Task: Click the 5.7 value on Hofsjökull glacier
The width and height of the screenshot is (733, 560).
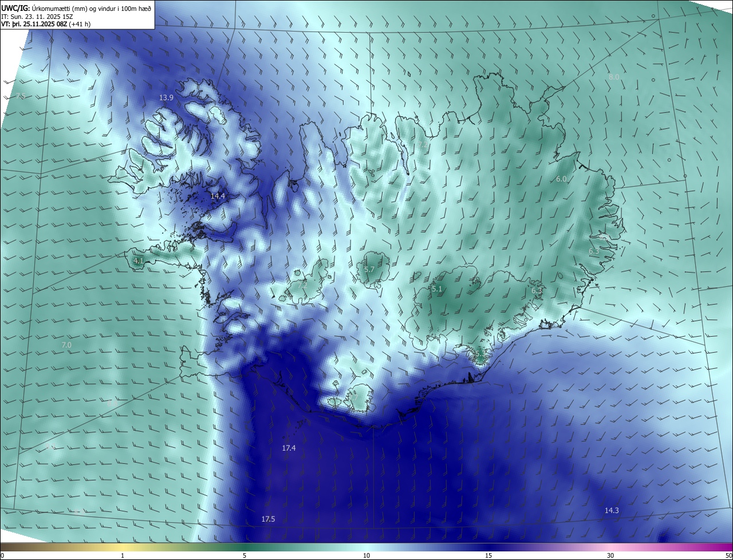Action: [369, 269]
